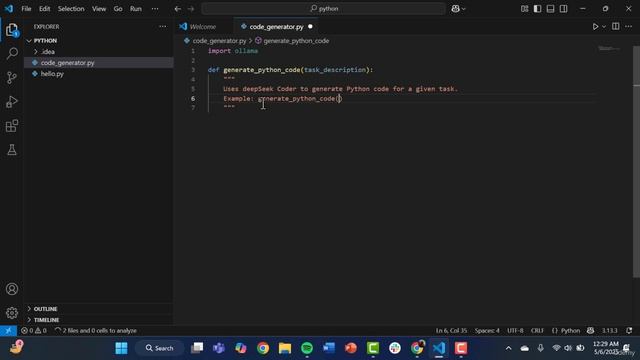
Task: Open the File menu
Action: tap(26, 9)
